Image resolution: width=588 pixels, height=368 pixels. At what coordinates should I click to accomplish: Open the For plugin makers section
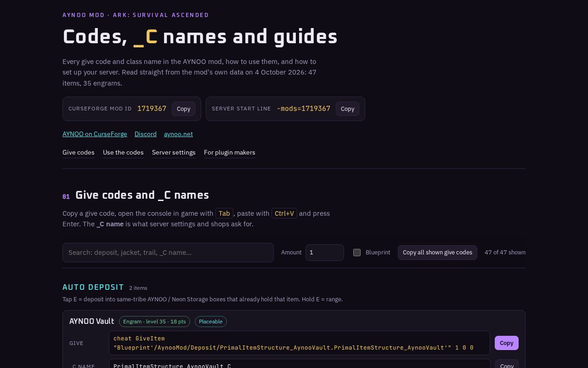tap(230, 152)
